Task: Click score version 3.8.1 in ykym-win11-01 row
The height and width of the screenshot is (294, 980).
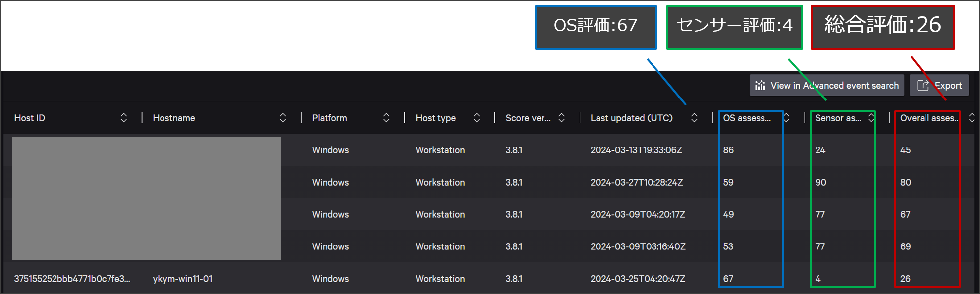Action: (514, 279)
